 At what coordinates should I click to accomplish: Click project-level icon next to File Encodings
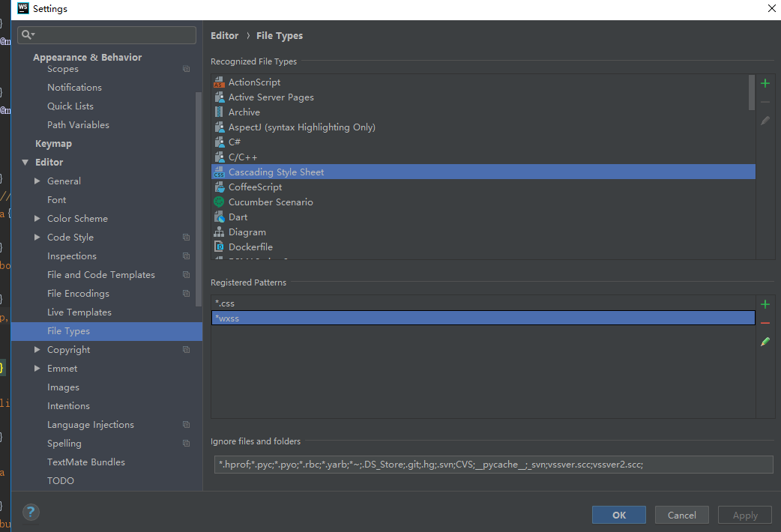tap(187, 294)
